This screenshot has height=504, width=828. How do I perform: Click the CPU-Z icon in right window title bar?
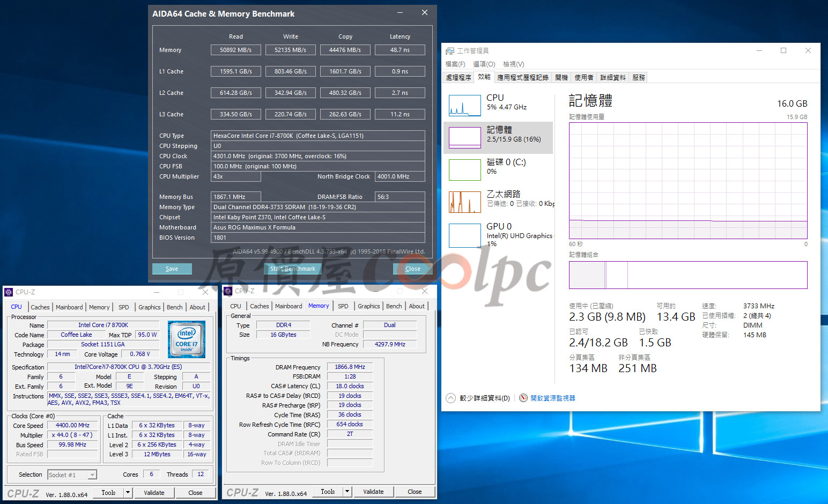tap(228, 291)
